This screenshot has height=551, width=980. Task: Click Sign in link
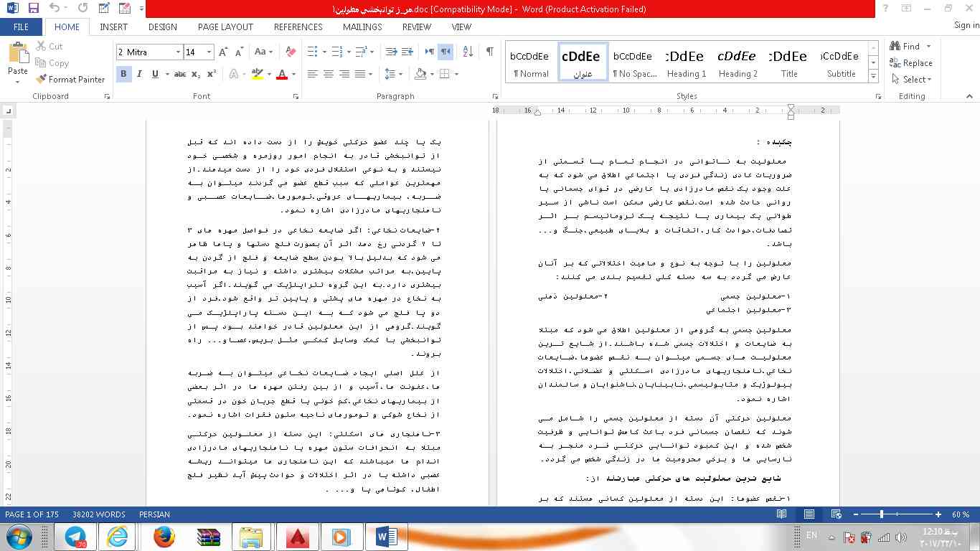pos(966,26)
